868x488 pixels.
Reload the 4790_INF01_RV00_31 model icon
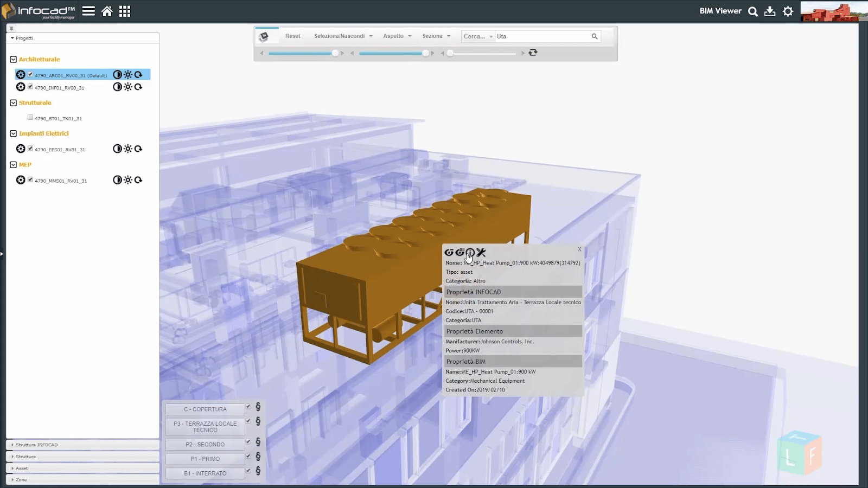click(138, 87)
